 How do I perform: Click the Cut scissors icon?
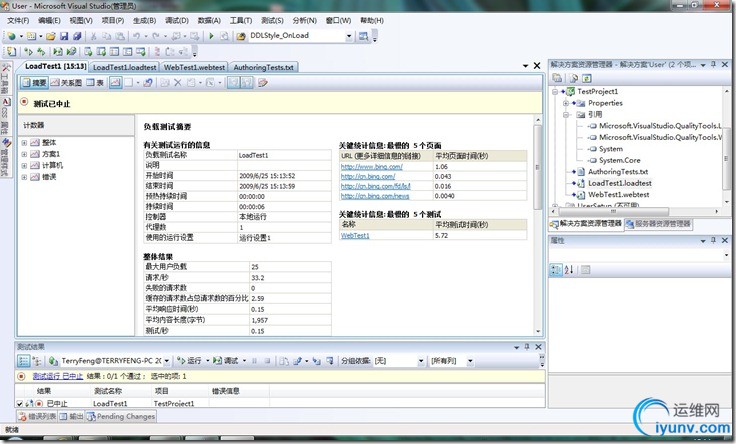[x=93, y=36]
